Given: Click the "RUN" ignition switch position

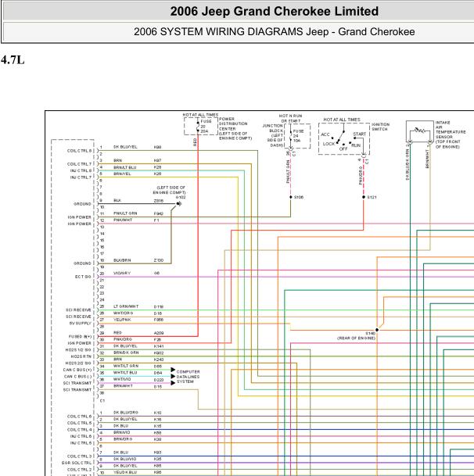Looking at the screenshot, I should click(x=356, y=145).
